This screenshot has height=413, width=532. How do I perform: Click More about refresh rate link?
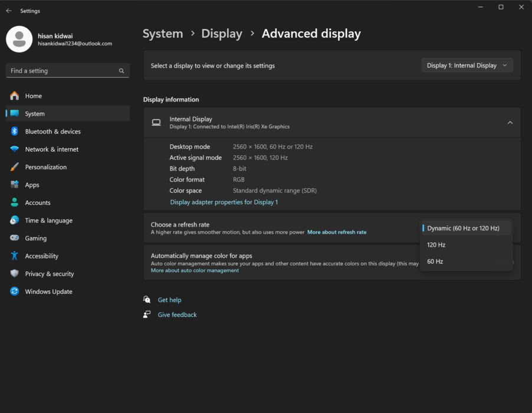tap(336, 232)
